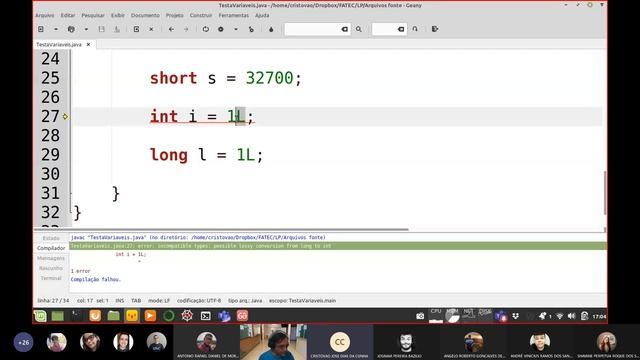Open the color chooser tool
This screenshot has width=640, height=360.
(271, 29)
